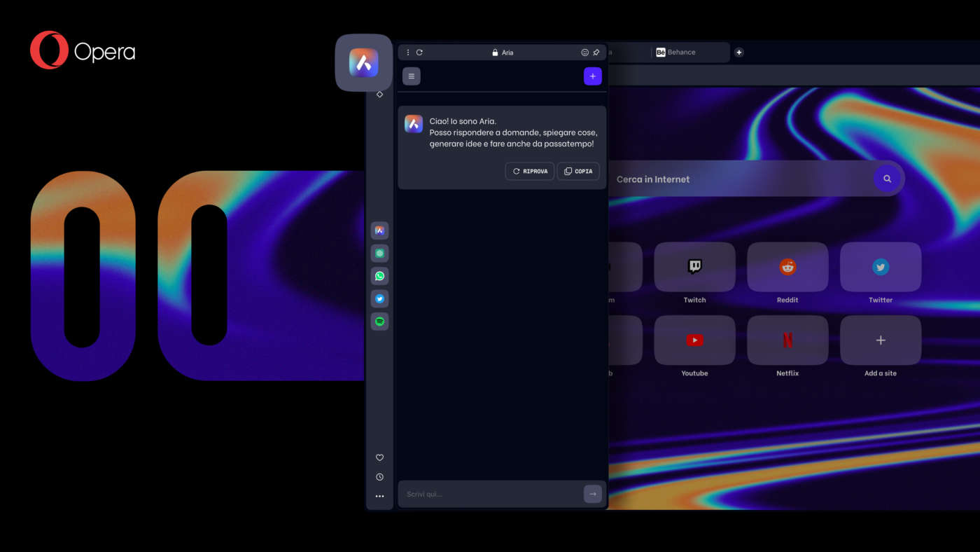Screen dimensions: 980x552
Task: Open the Aria AI icon in the sidebar
Action: coord(379,230)
